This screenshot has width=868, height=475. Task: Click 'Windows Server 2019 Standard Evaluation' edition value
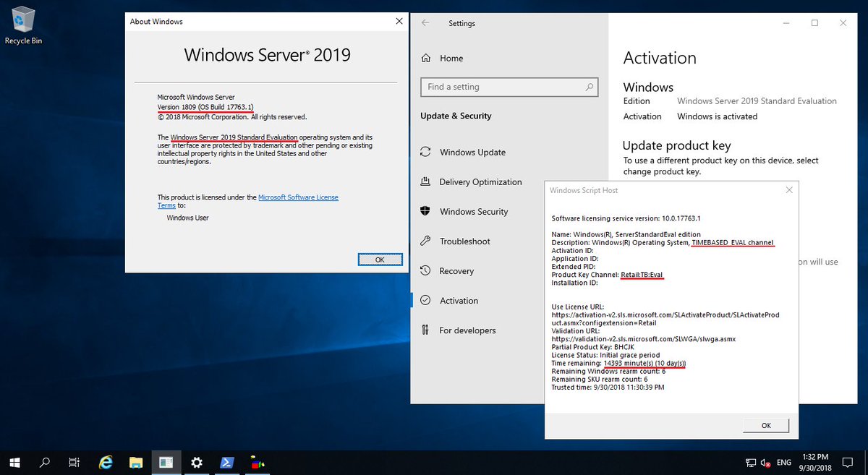(757, 101)
